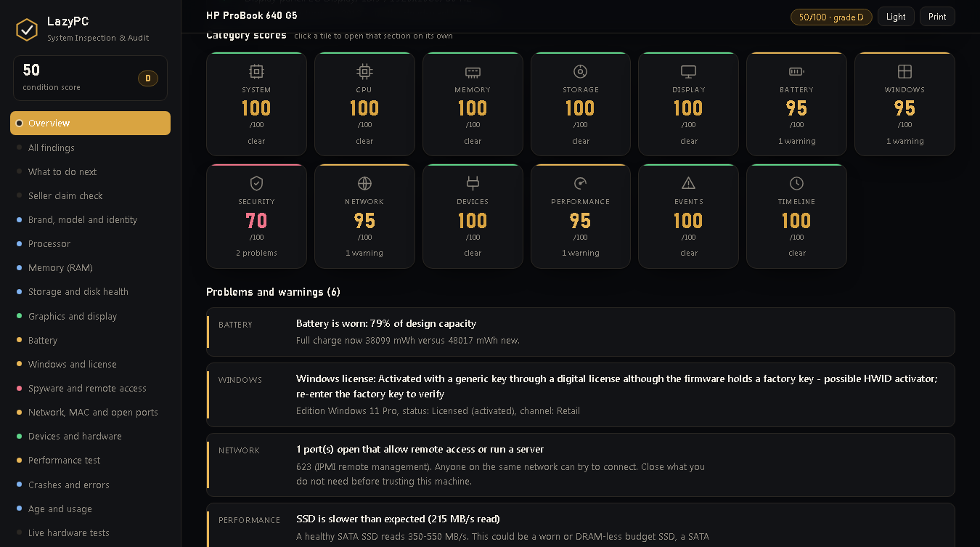Click 'Full charge now 38099 mWh' detail text
Screen dimensions: 980x547
[x=408, y=340]
